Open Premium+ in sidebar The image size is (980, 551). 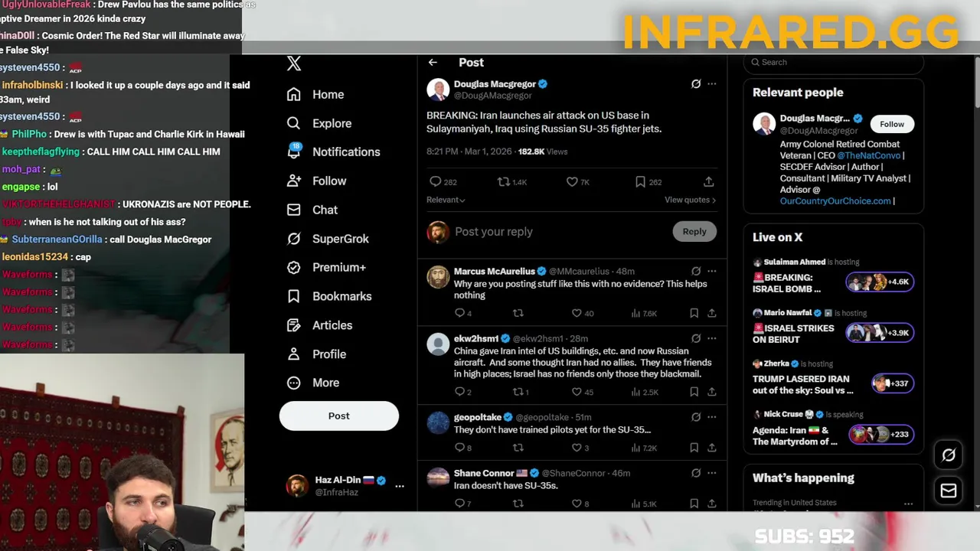(326, 268)
